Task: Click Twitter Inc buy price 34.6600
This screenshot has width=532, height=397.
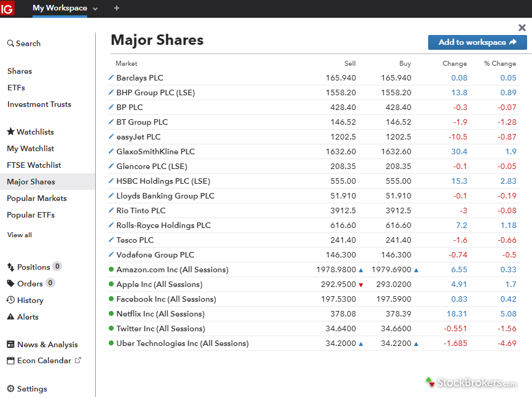Action: pyautogui.click(x=396, y=329)
